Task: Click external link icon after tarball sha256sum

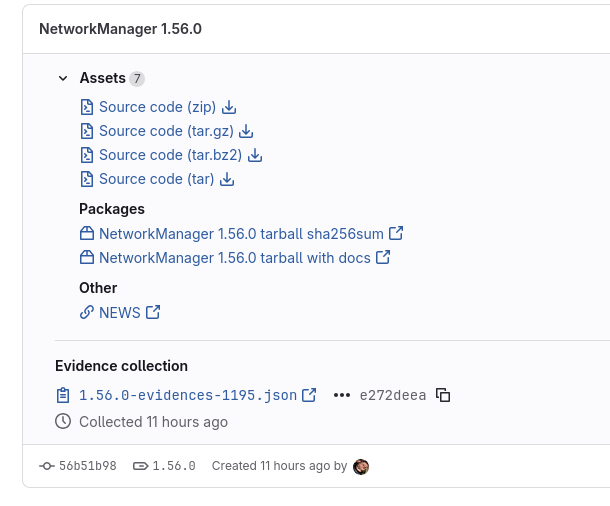Action: pyautogui.click(x=396, y=233)
